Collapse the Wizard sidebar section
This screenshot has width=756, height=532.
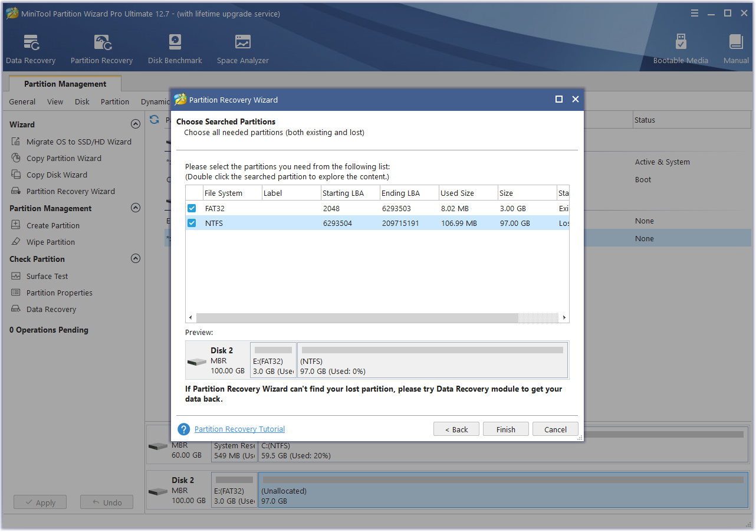136,124
